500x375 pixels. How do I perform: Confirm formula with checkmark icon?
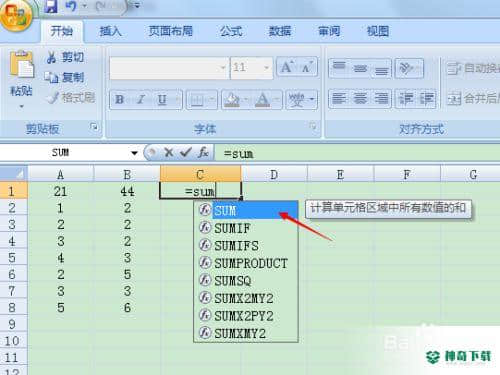(185, 153)
